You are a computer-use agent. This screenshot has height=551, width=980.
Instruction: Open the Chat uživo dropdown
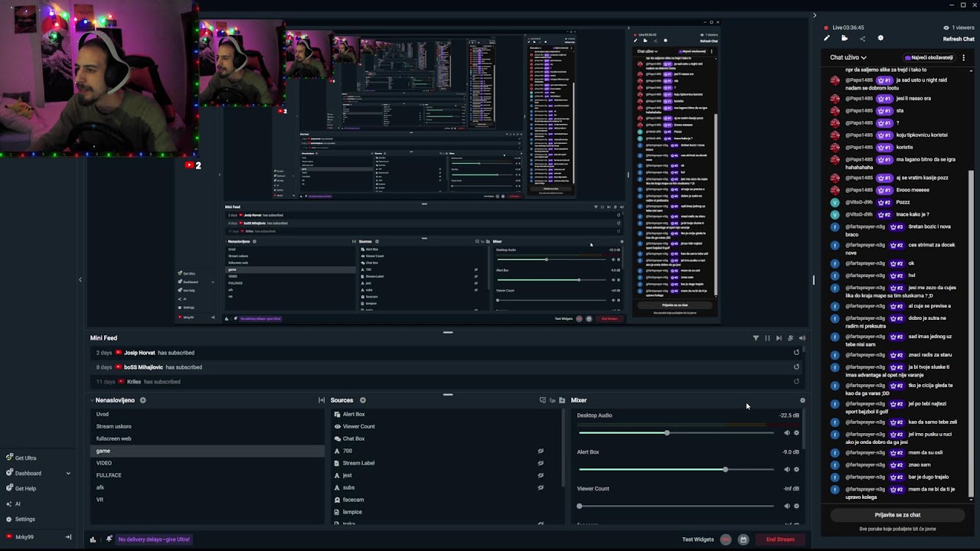848,57
